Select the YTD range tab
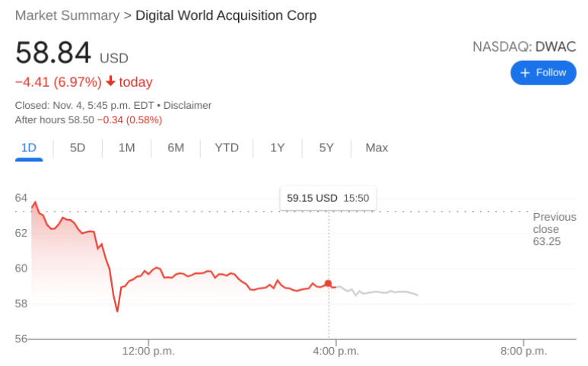 tap(227, 148)
